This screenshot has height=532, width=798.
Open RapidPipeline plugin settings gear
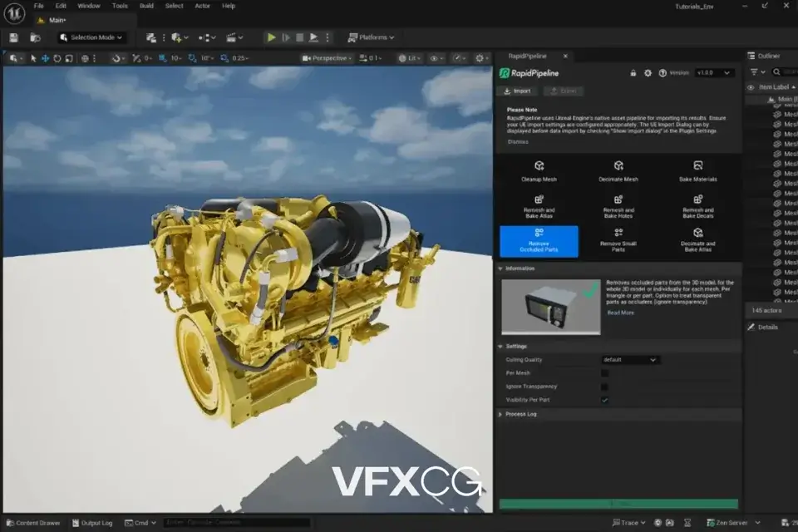point(648,73)
